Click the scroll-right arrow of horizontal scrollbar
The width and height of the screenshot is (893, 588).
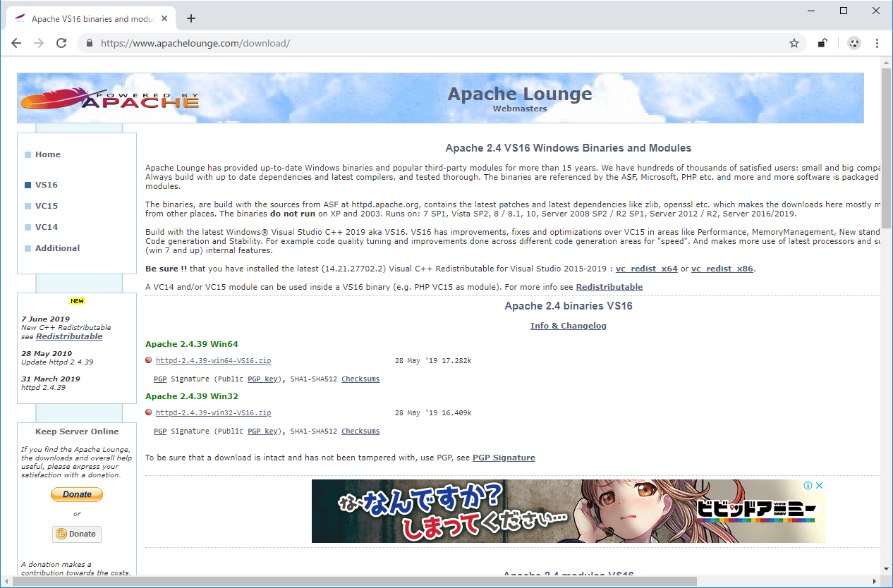click(875, 581)
